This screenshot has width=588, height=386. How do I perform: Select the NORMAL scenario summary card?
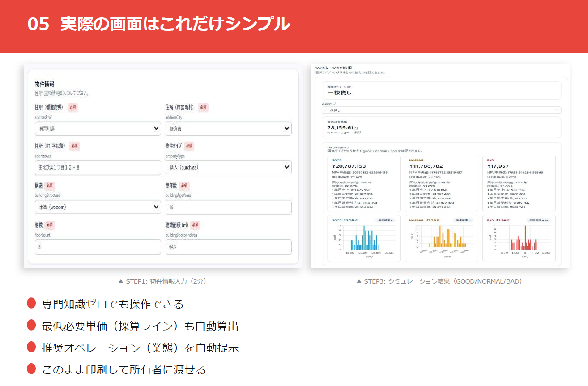tap(441, 184)
